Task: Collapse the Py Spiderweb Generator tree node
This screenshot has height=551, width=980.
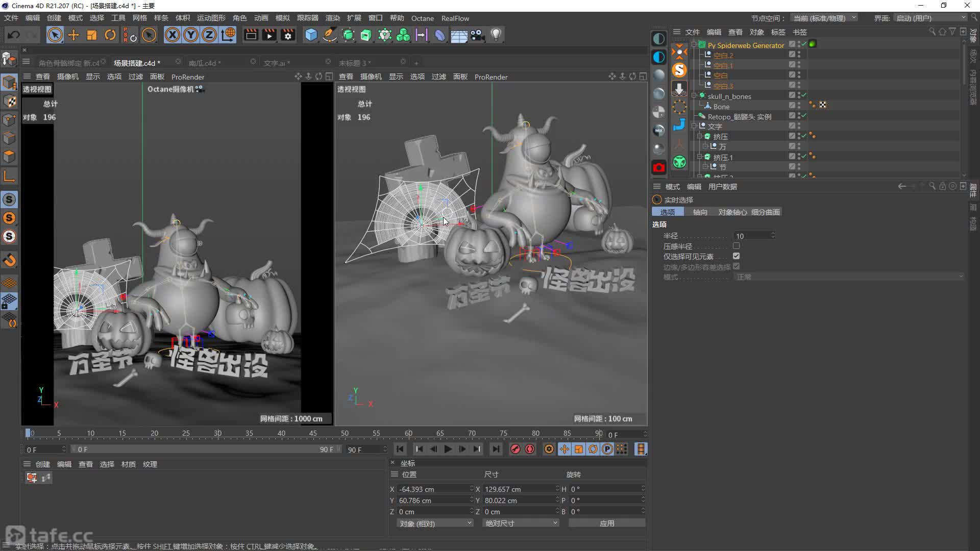Action: [x=694, y=45]
